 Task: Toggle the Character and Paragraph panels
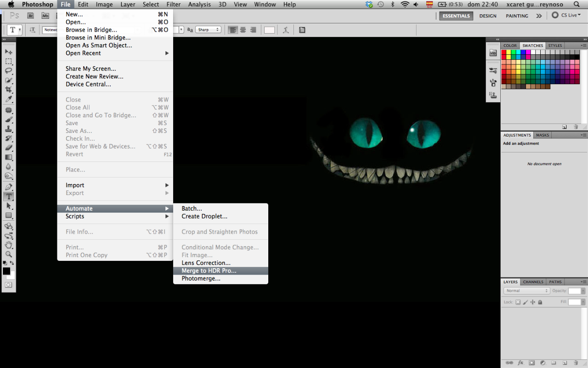point(302,30)
